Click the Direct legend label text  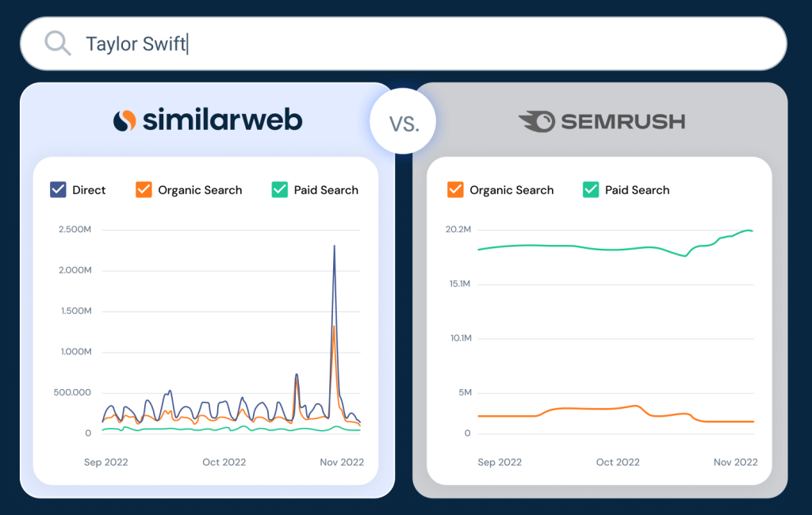89,190
